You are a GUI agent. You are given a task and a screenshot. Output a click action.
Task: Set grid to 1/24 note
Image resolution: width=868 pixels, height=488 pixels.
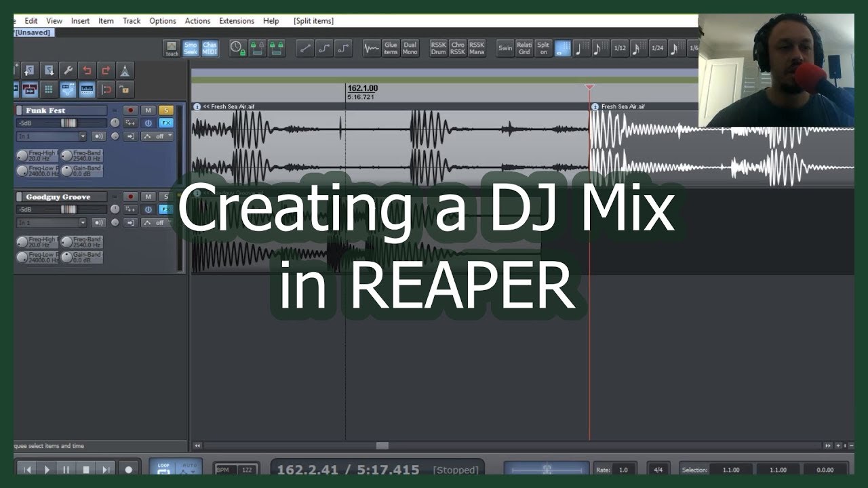coord(658,48)
